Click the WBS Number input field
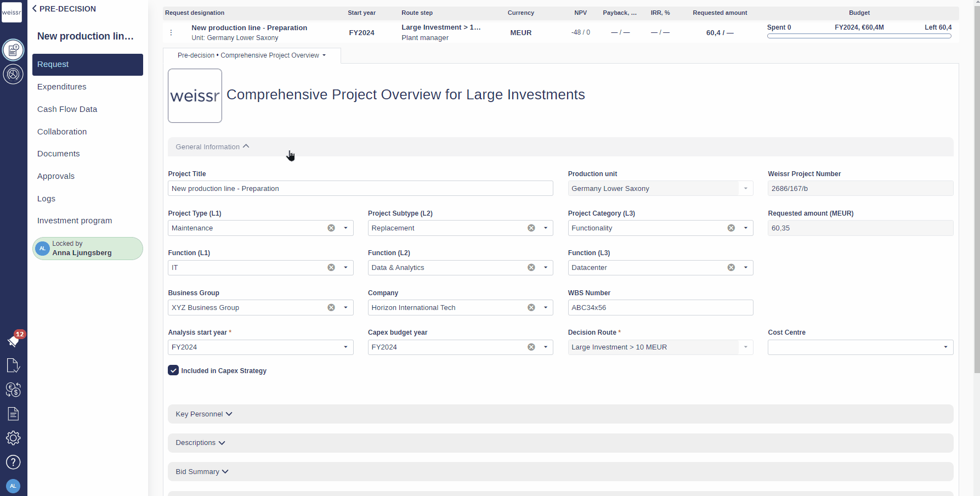Screen dimensions: 980x496 point(660,308)
